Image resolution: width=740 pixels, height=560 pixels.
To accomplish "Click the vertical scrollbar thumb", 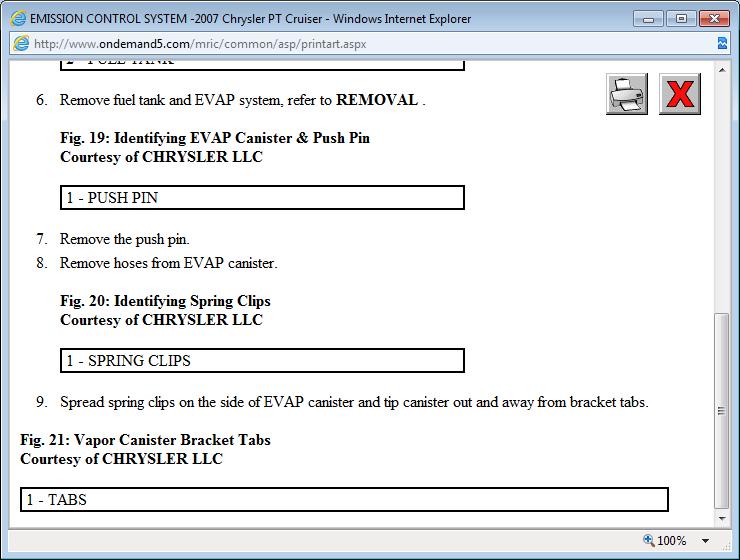I will tap(722, 410).
